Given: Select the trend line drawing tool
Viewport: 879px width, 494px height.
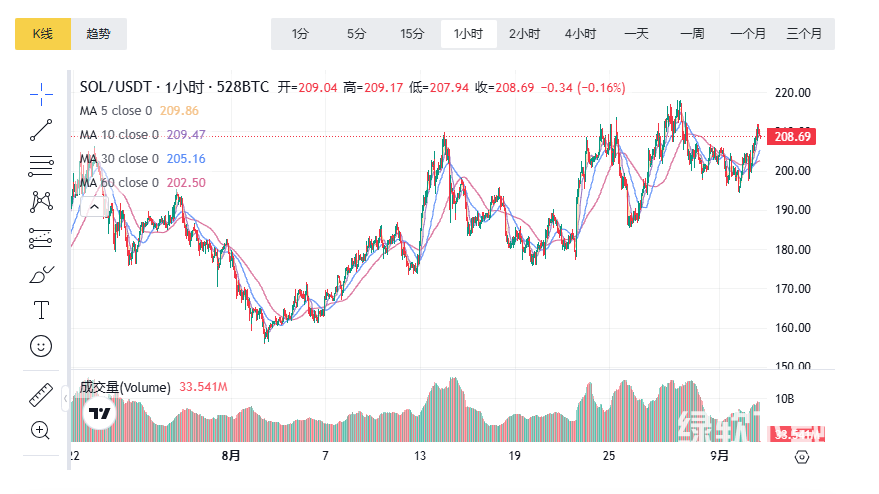Looking at the screenshot, I should [41, 129].
